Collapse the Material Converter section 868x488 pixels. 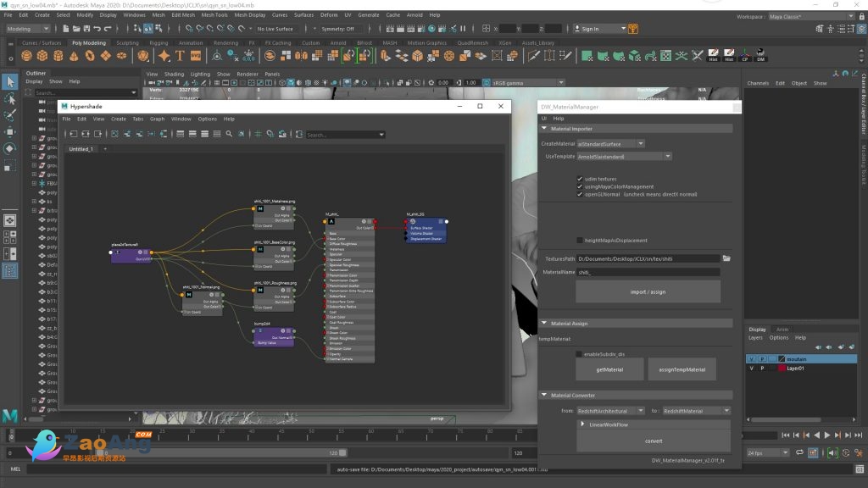click(544, 395)
